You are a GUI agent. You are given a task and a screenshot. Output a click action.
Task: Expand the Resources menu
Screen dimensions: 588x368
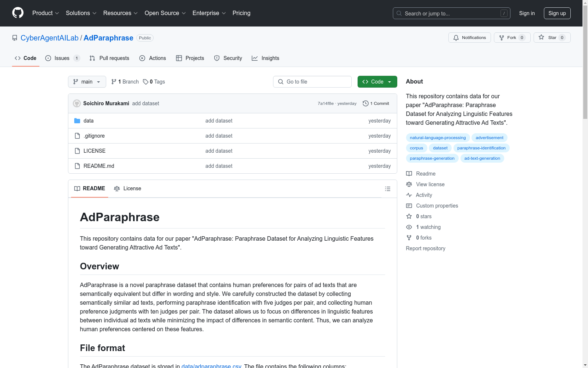coord(121,13)
